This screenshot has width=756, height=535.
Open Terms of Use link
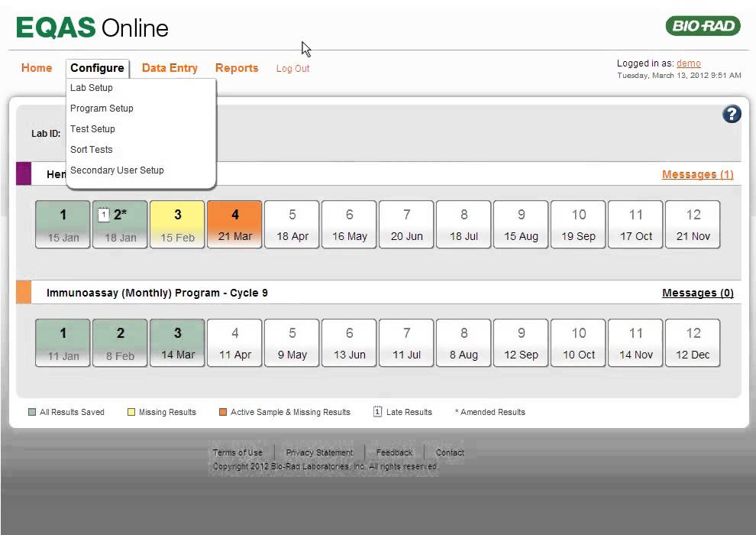click(x=237, y=452)
